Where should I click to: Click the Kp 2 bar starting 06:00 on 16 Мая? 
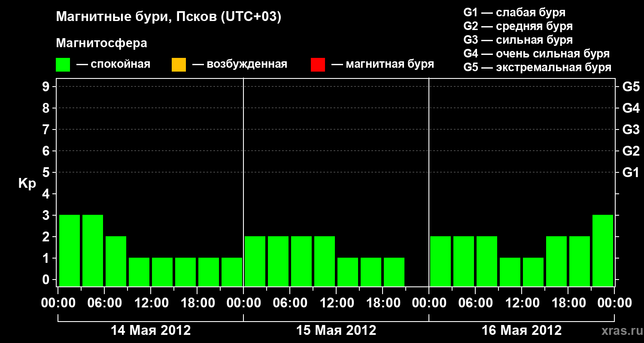pos(487,261)
